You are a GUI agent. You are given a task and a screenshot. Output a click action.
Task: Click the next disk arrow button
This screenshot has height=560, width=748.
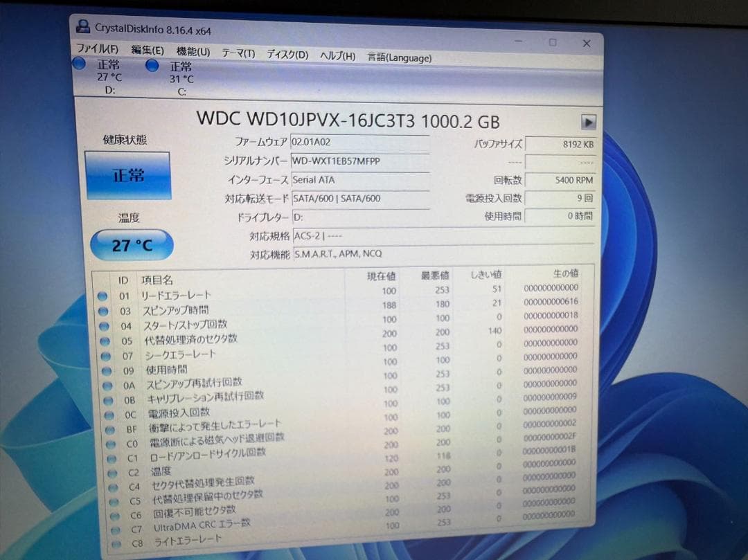[588, 122]
